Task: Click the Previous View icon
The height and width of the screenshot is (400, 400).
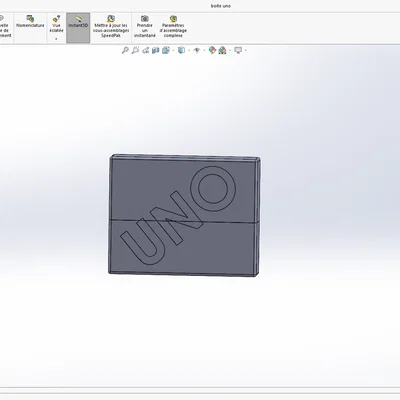Action: click(x=145, y=50)
